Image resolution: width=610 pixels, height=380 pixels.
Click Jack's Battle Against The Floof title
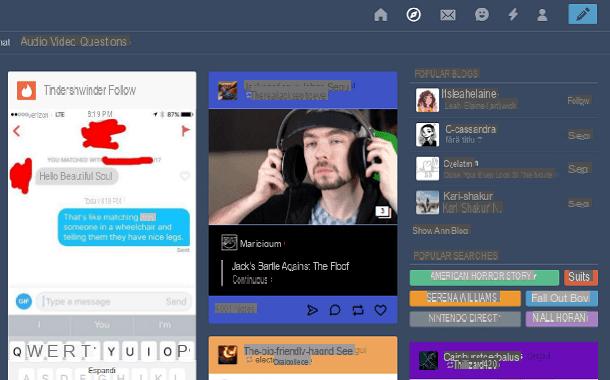pos(290,266)
